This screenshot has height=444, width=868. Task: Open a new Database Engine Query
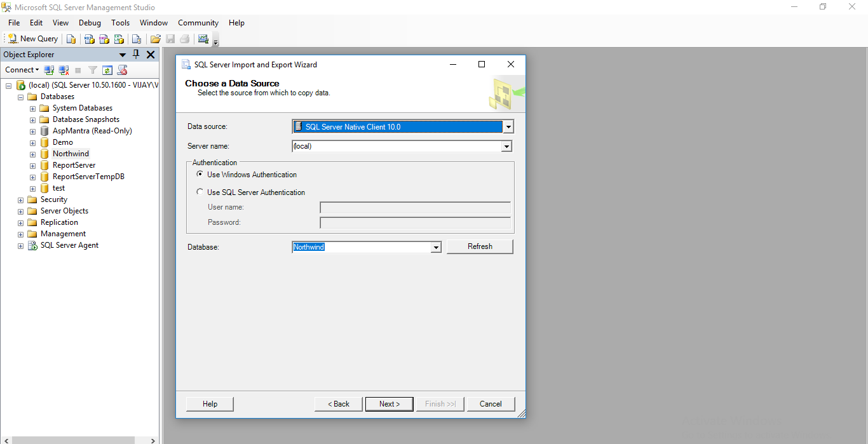point(71,39)
